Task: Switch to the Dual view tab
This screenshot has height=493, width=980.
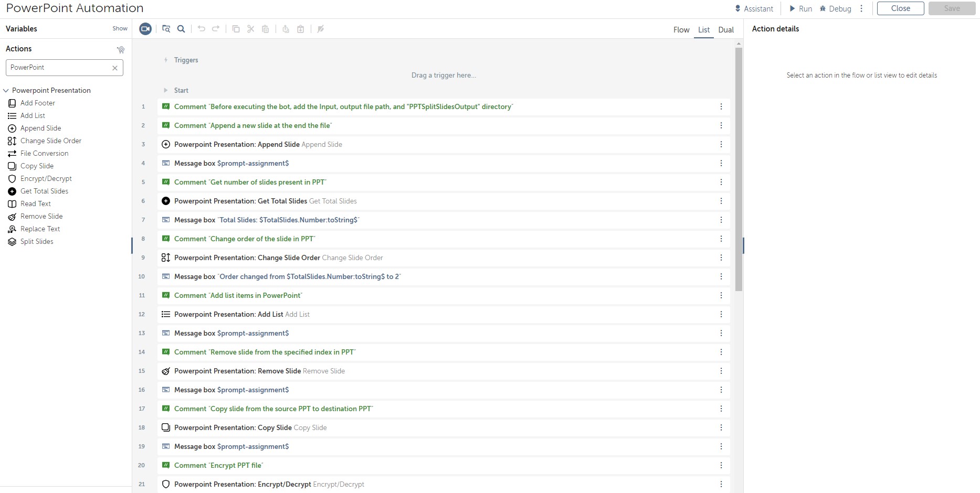Action: point(726,30)
